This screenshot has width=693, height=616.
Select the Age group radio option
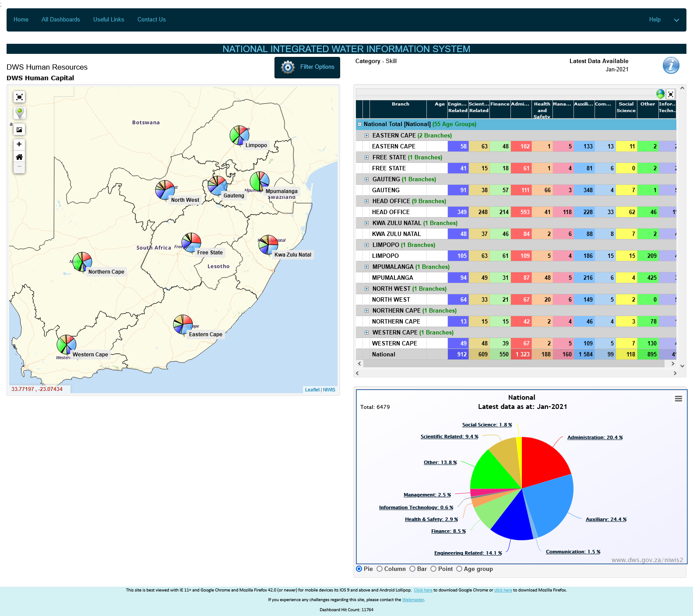(459, 569)
